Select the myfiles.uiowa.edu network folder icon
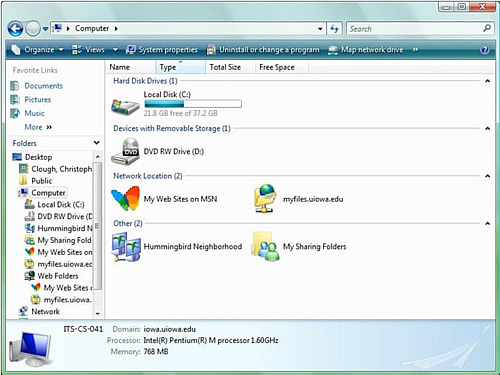This screenshot has width=500, height=375. click(265, 199)
